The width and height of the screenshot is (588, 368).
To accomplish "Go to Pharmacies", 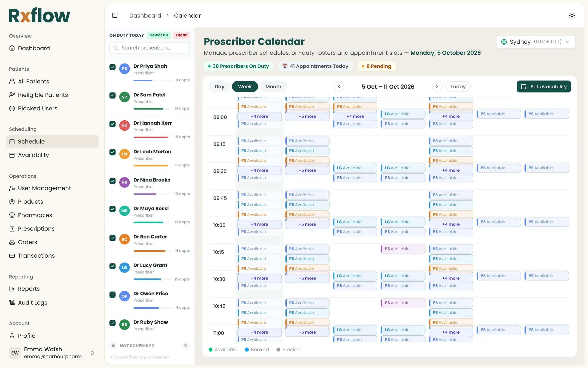I will pyautogui.click(x=52, y=215).
